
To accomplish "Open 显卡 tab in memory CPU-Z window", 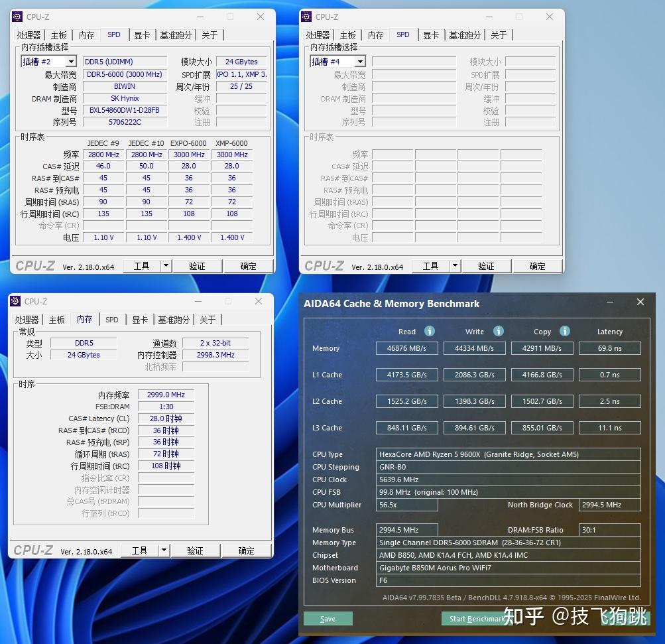I will click(x=139, y=320).
